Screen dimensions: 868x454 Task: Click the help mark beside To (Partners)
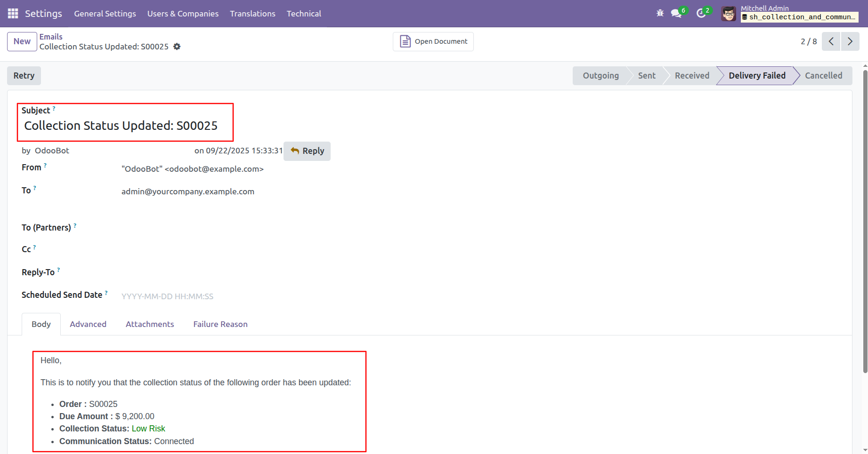pyautogui.click(x=75, y=226)
